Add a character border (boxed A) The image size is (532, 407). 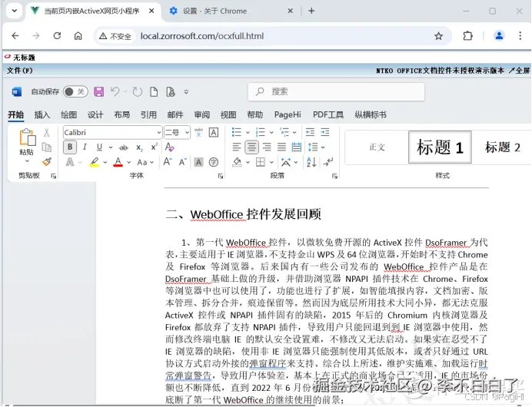pos(214,132)
